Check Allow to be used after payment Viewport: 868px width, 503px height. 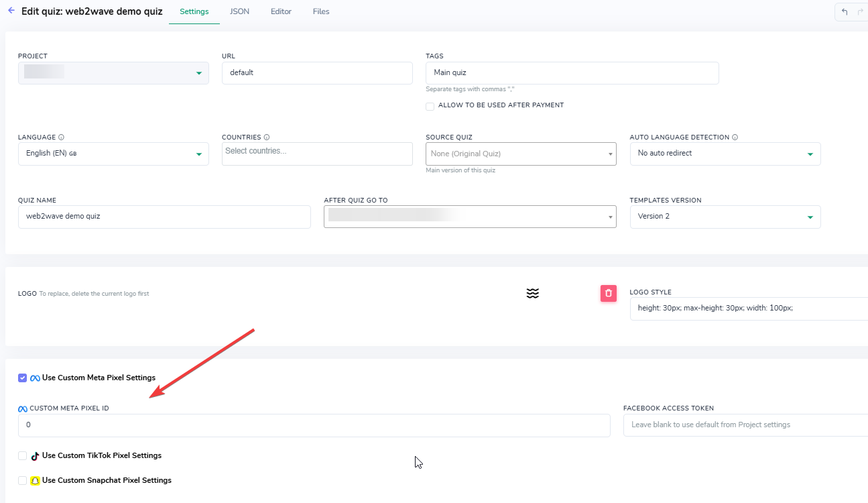click(430, 106)
